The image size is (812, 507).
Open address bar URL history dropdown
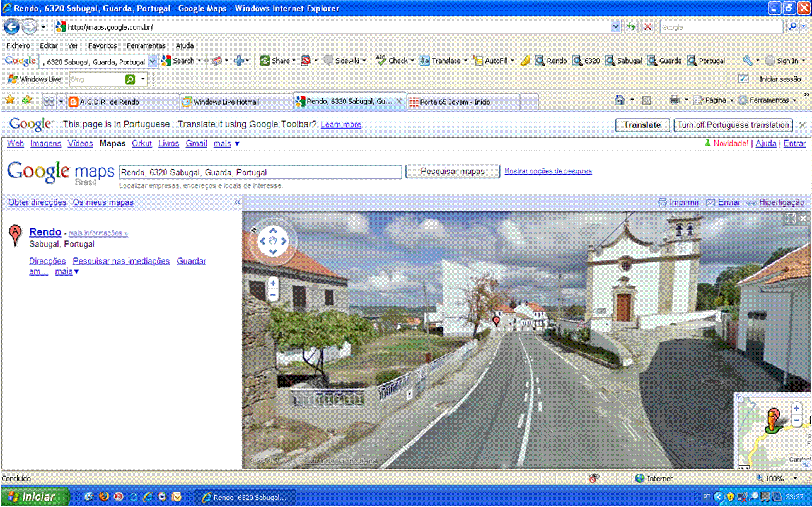pyautogui.click(x=616, y=27)
